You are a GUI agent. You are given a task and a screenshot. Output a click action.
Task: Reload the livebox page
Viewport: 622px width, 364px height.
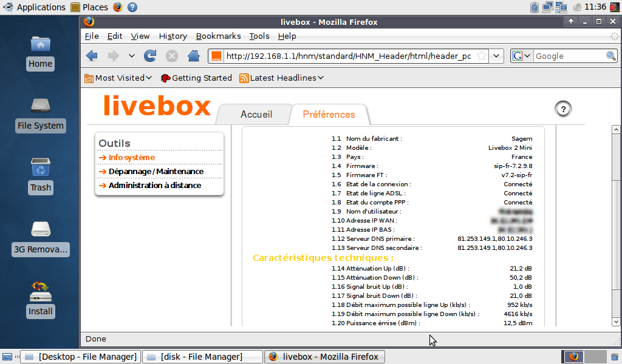(150, 56)
